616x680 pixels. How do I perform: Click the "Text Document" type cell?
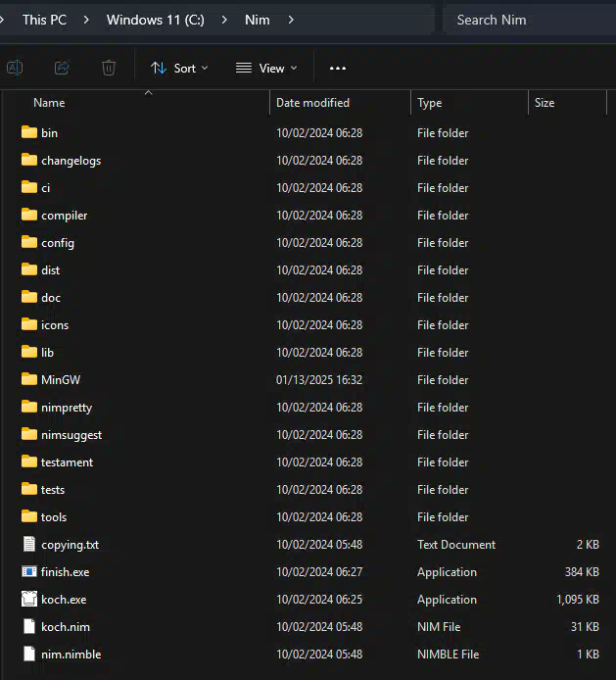456,545
